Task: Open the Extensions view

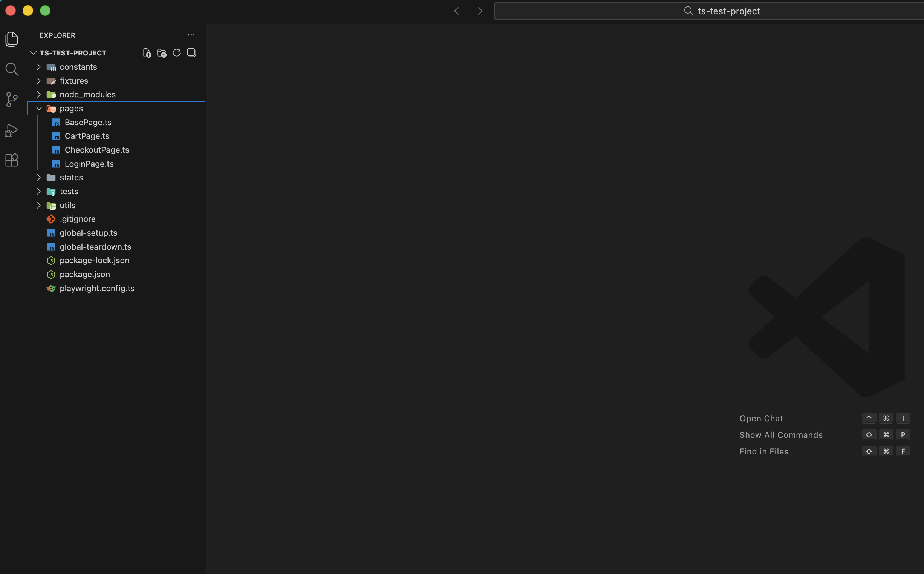Action: [11, 160]
